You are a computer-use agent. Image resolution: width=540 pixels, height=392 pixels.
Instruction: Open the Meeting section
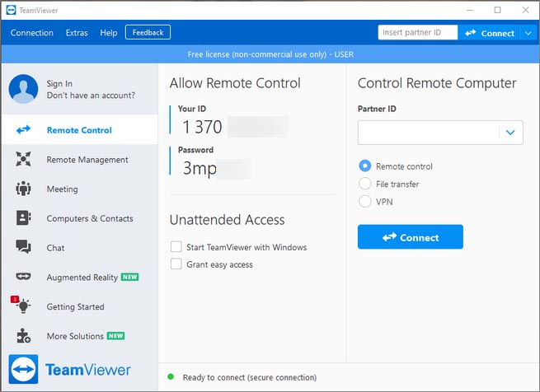point(80,189)
